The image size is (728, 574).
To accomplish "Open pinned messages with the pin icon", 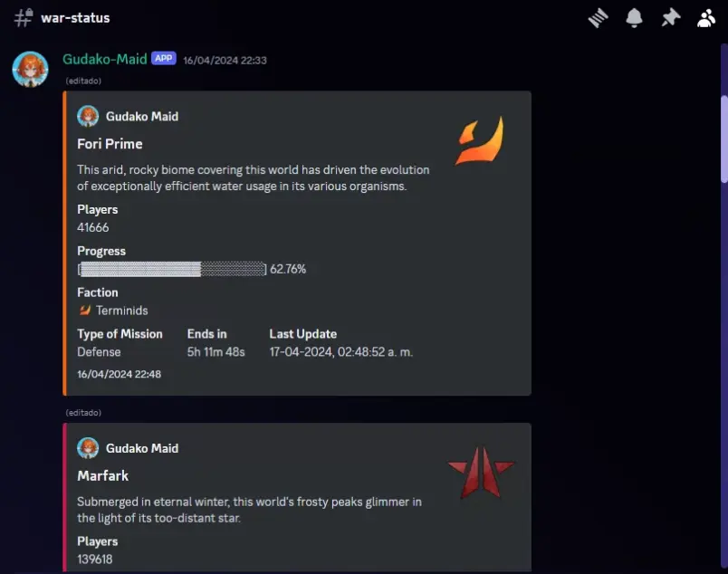I will click(x=670, y=18).
